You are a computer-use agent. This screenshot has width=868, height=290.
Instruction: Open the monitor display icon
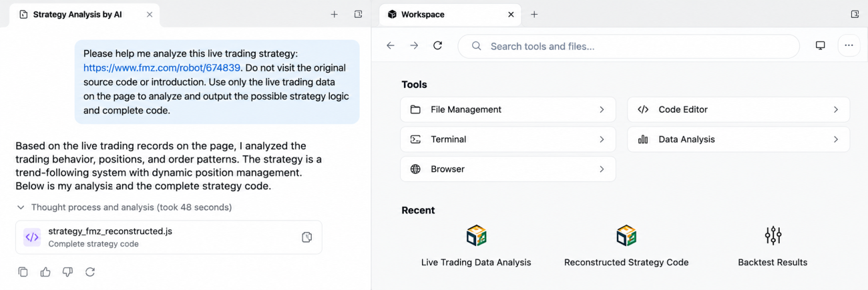point(820,45)
